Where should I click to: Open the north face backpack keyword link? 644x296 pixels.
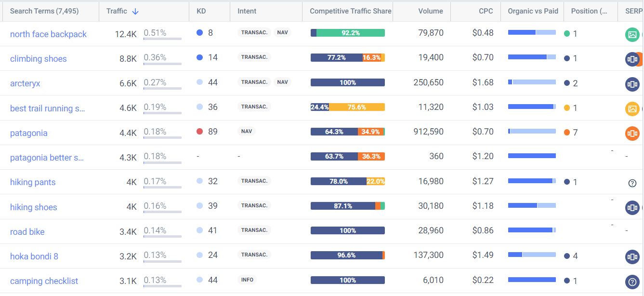(x=49, y=34)
